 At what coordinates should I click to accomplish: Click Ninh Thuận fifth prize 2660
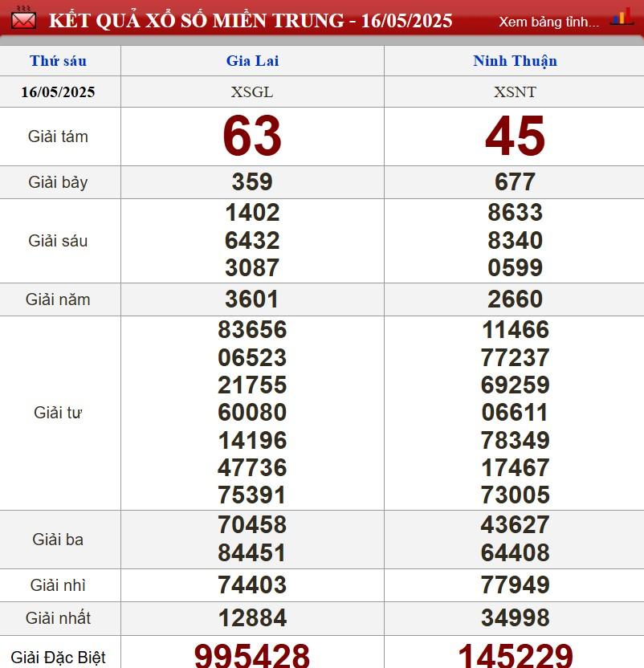[x=515, y=299]
